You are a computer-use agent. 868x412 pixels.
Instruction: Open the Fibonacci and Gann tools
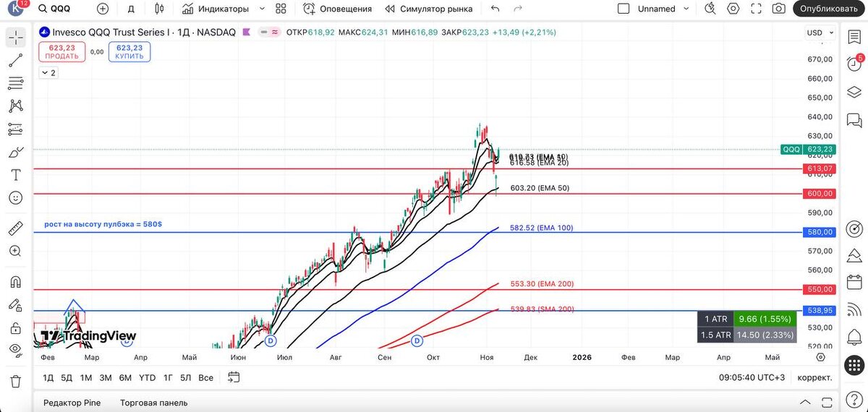click(15, 83)
